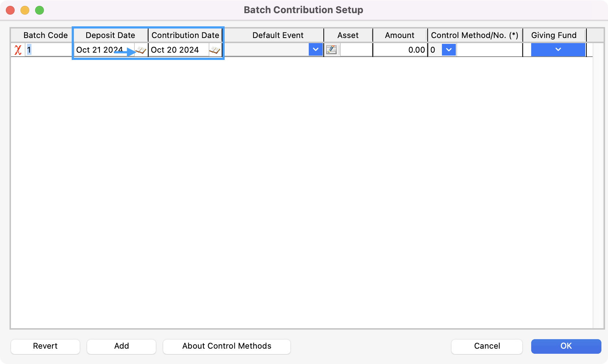
Task: Click the Asset edit icon
Action: pyautogui.click(x=331, y=50)
